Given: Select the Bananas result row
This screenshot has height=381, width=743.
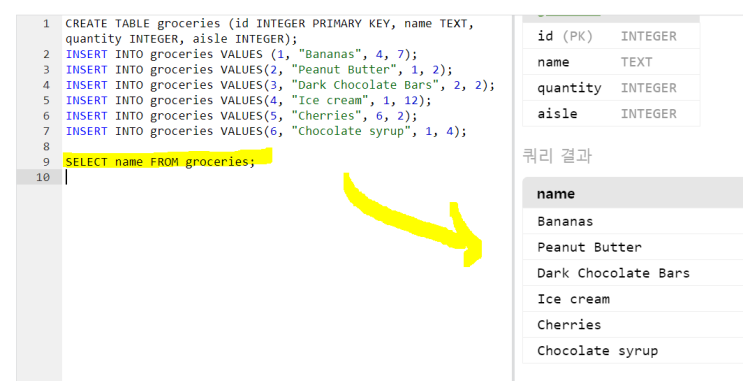Looking at the screenshot, I should 633,221.
